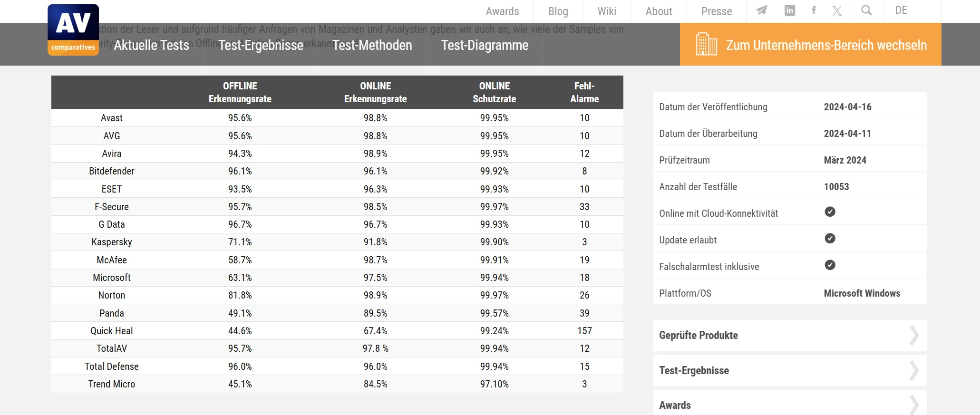The height and width of the screenshot is (415, 980).
Task: Toggle the Online mit Cloud-Konnektivität checkmark
Action: pyautogui.click(x=830, y=212)
